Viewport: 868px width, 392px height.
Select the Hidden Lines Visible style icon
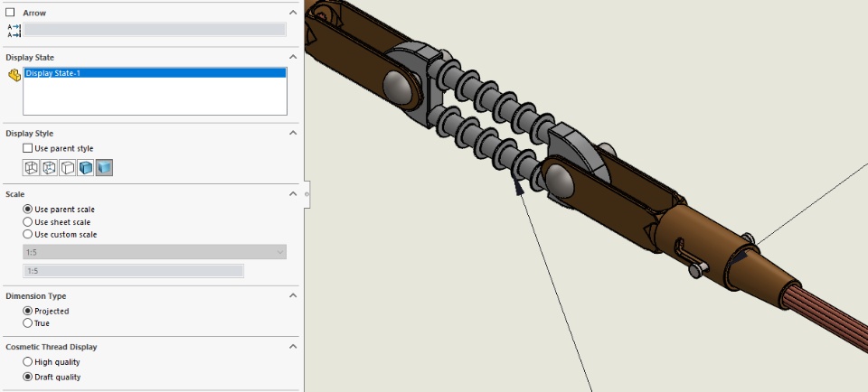tap(49, 167)
